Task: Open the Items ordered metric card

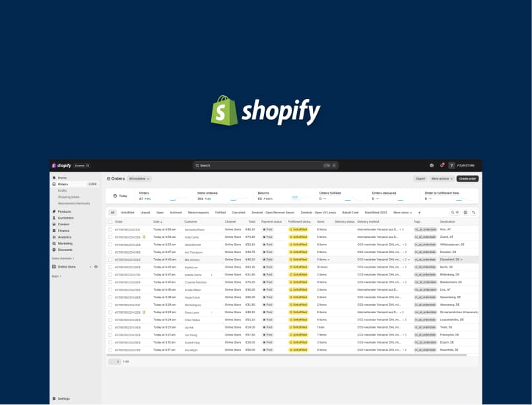Action: 223,196
